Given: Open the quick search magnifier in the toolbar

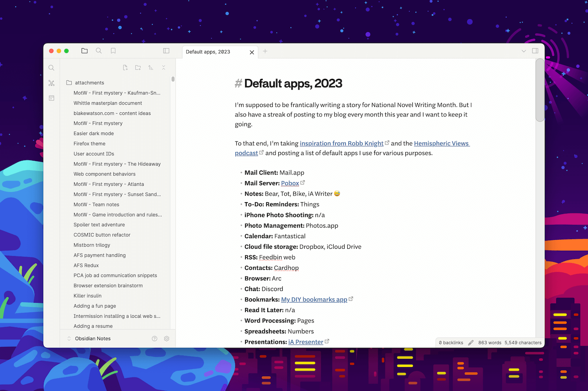Looking at the screenshot, I should coord(98,51).
